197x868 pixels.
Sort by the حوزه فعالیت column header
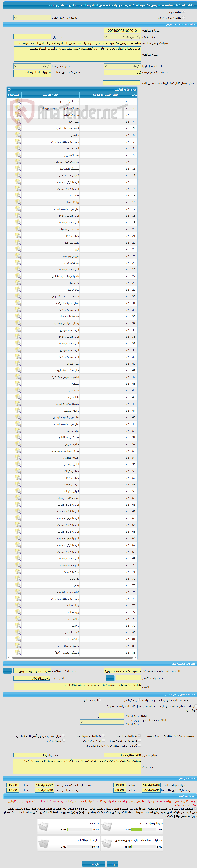pyautogui.click(x=51, y=95)
